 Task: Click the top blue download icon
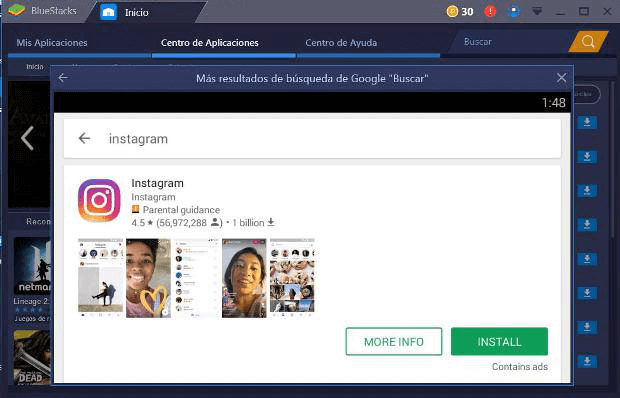tap(587, 122)
